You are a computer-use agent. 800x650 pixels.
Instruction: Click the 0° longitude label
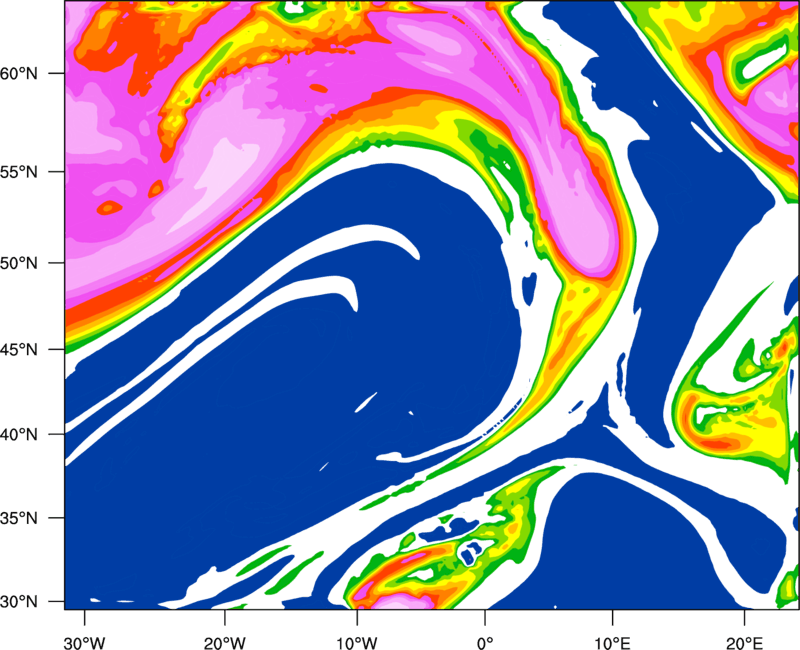485,643
